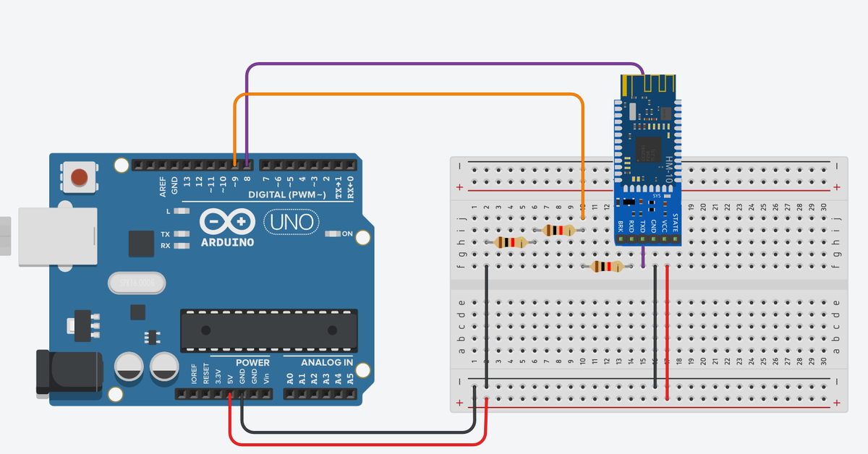This screenshot has width=868, height=454.
Task: Click the Arduino A5 analog pin
Action: click(351, 394)
